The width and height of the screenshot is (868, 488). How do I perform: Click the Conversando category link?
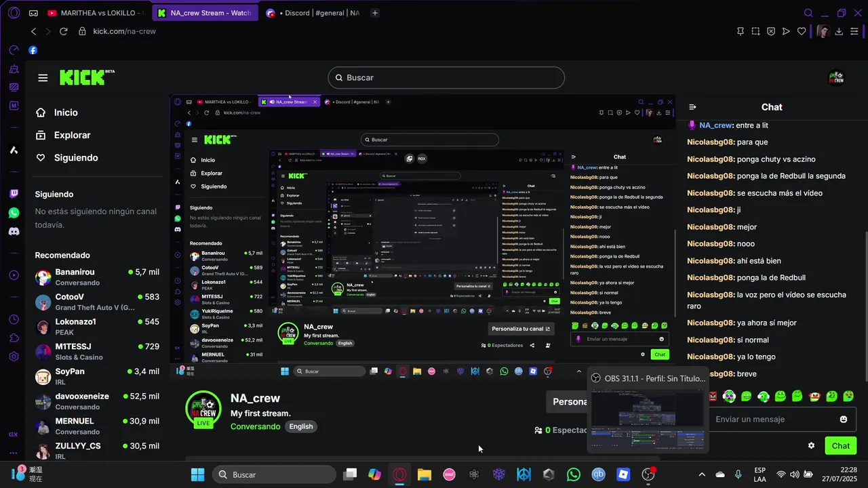point(255,426)
